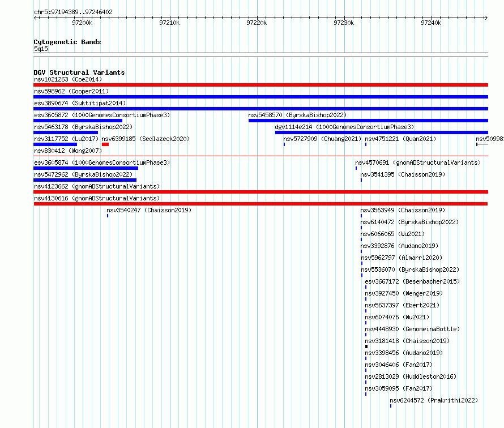
Task: Open nsv3059095 (Fan2017) variant
Action: 399,388
